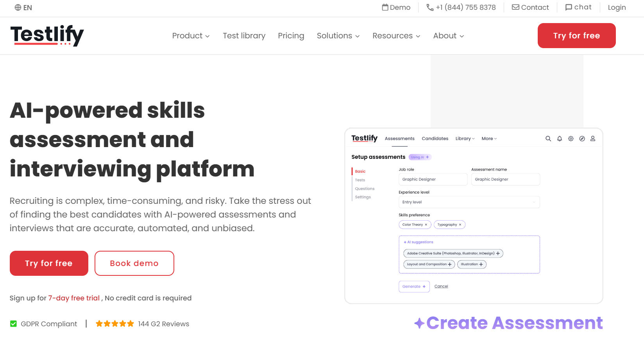Open settings via the gear icon
Image resolution: width=644 pixels, height=338 pixels.
(x=571, y=138)
